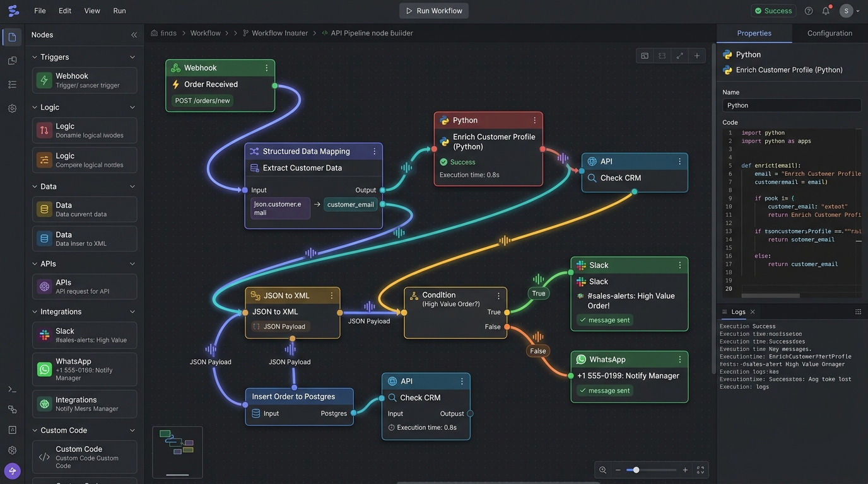This screenshot has height=484, width=868.
Task: Click the customer_email output field
Action: tap(351, 204)
